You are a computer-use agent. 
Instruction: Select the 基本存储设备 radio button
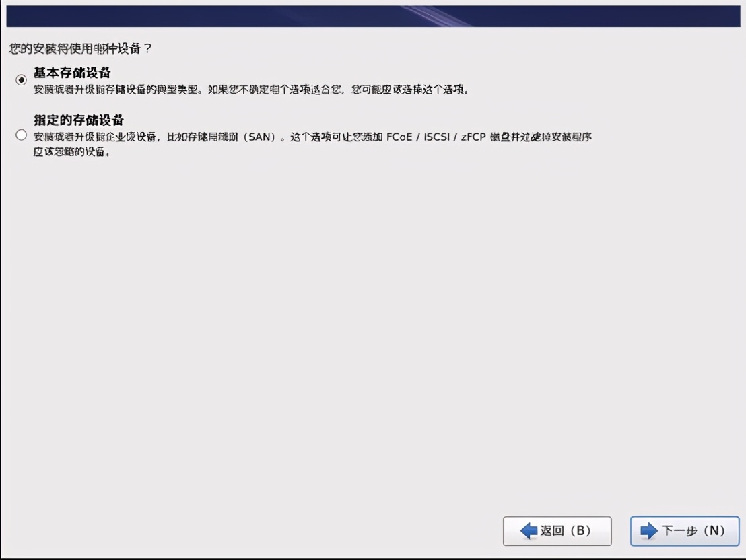tap(21, 80)
